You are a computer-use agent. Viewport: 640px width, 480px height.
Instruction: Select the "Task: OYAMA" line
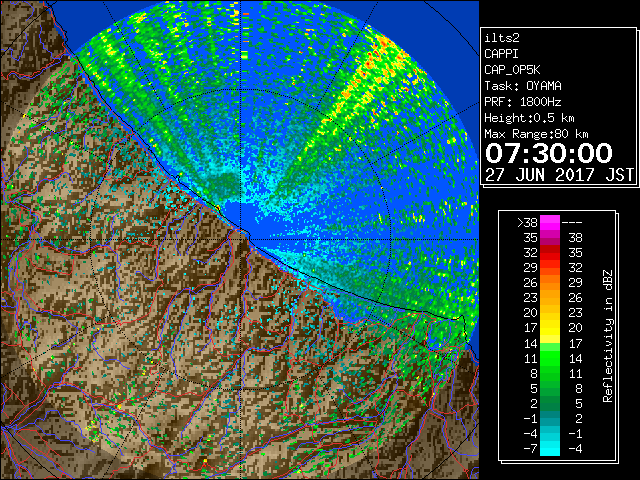[x=523, y=86]
